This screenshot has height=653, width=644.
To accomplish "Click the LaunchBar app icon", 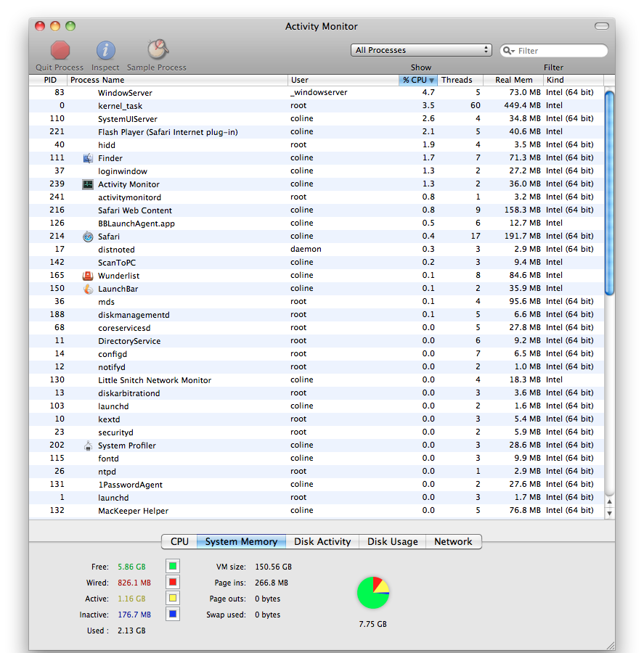I will [88, 289].
